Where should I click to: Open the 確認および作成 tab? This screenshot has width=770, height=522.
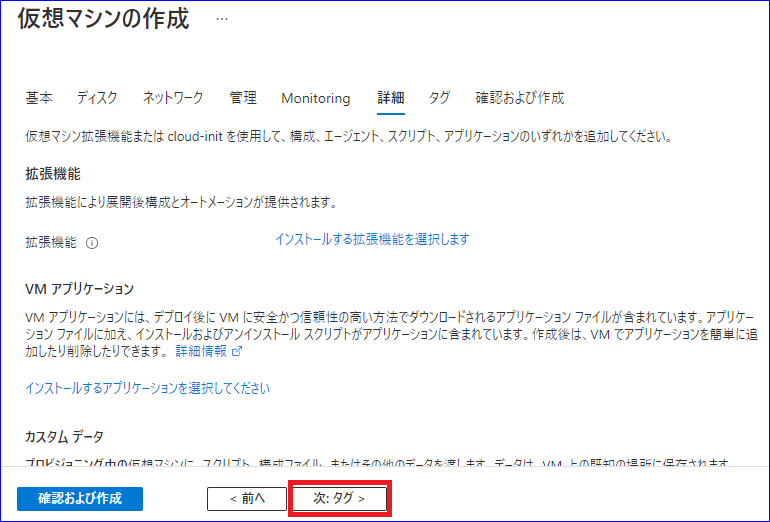520,98
